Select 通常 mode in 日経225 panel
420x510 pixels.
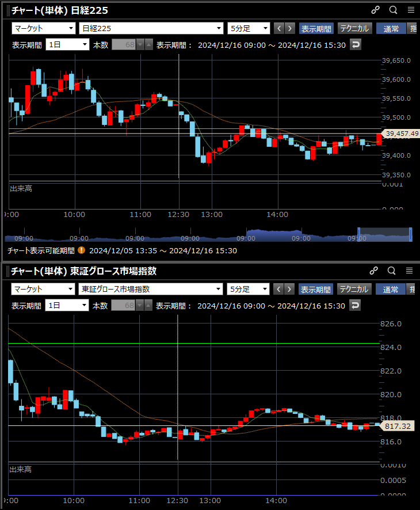[391, 29]
